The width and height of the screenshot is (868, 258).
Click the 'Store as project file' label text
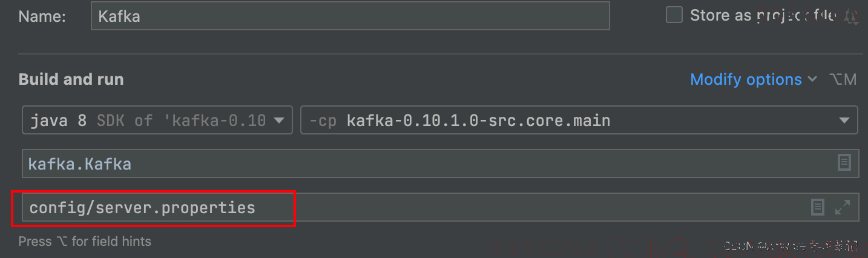(x=764, y=16)
